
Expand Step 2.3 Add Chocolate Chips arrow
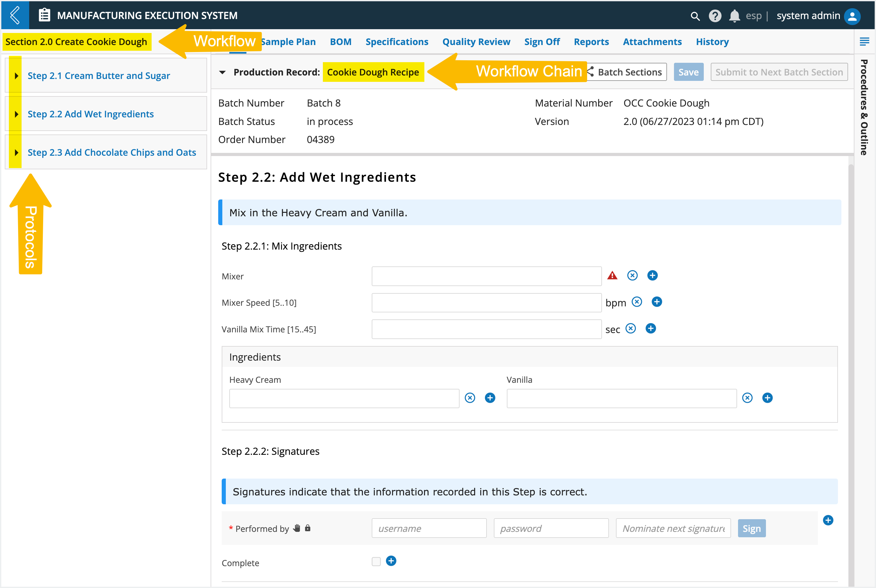tap(16, 153)
